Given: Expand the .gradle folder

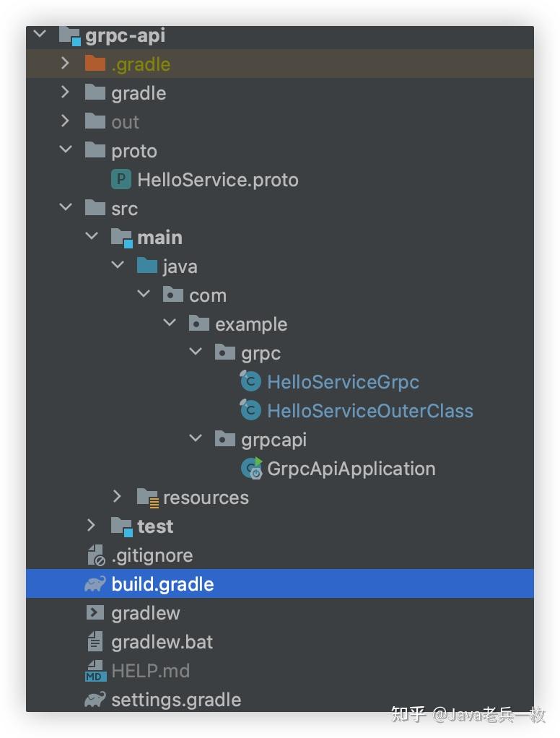Looking at the screenshot, I should (66, 64).
